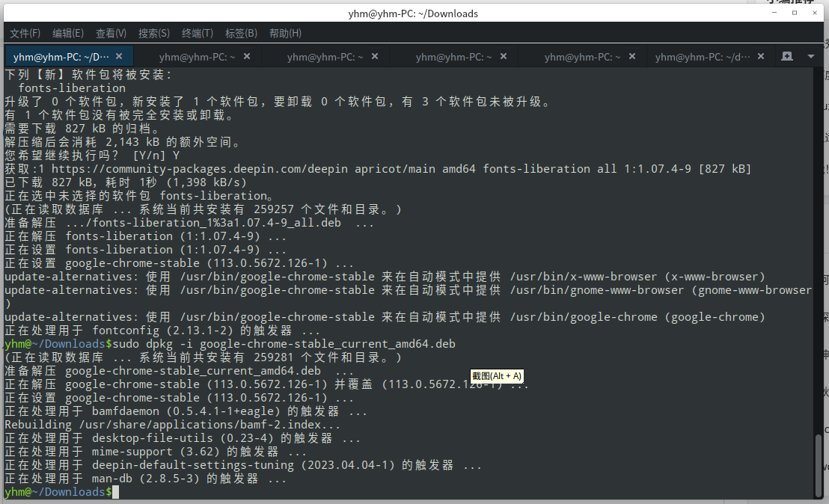This screenshot has width=829, height=504.
Task: Open the tab overflow dropdown arrow
Action: click(810, 55)
